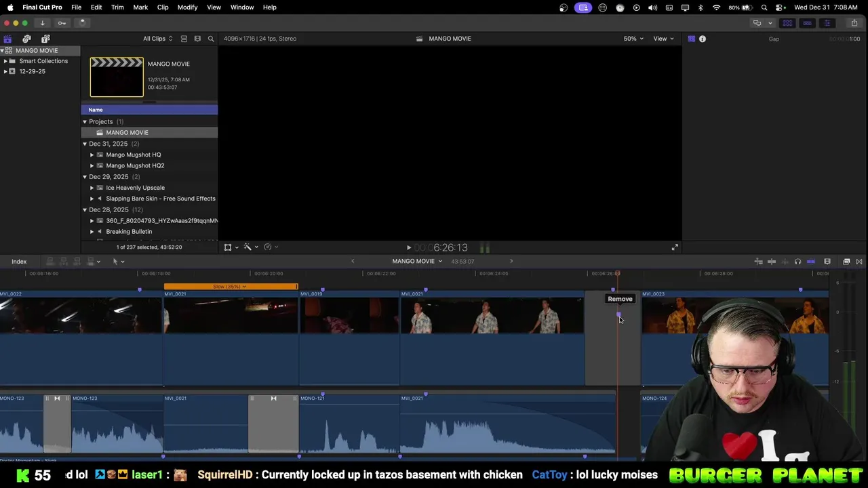Toggle the Inspector panel visibility button
Screen dimensions: 868x488
[x=827, y=23]
